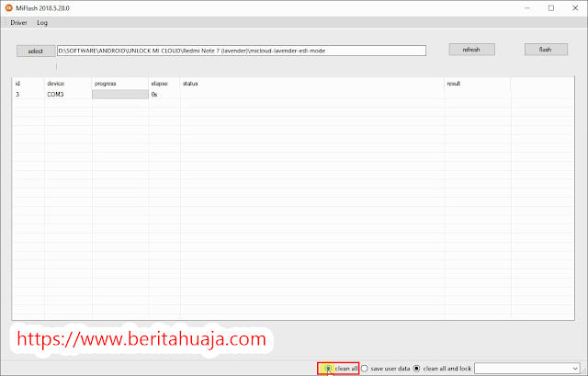Click the 'device' column header

pos(68,84)
